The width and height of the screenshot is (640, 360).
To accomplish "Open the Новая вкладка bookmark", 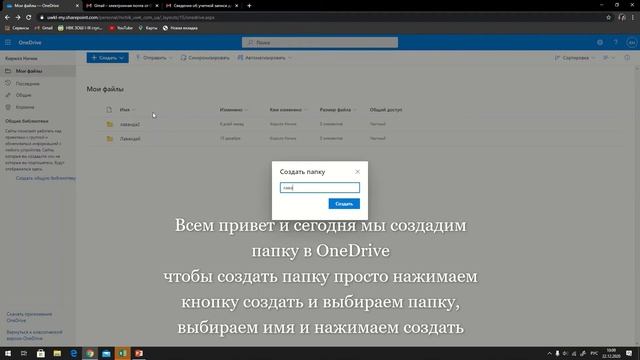I will 180,28.
